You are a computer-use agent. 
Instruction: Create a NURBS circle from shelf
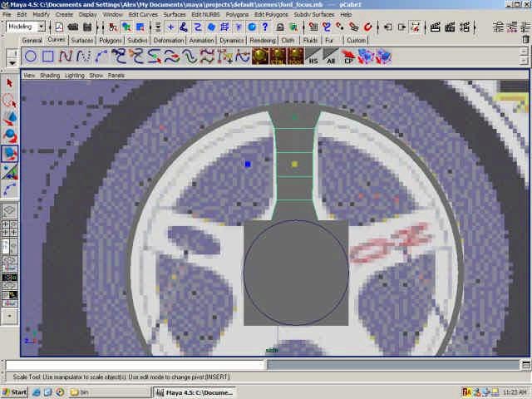[x=31, y=57]
